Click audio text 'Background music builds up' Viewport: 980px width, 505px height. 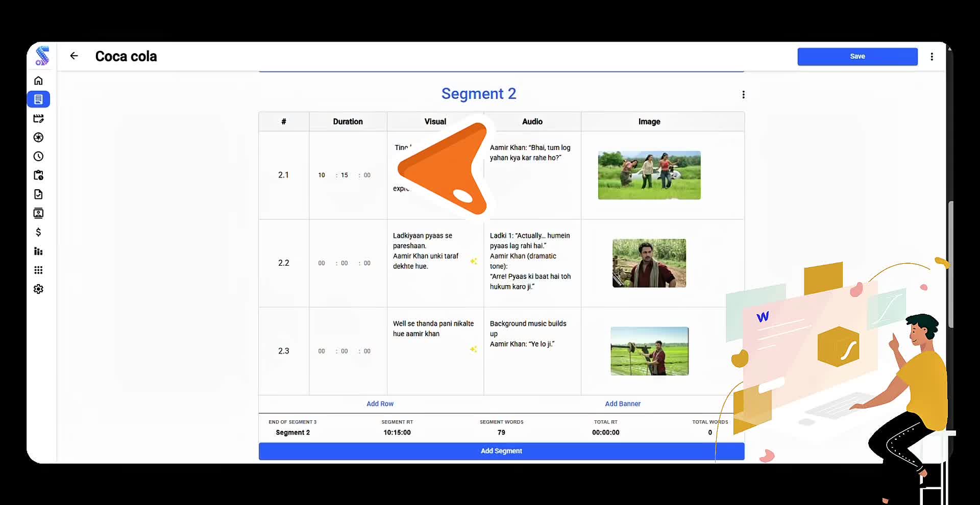[x=528, y=329]
